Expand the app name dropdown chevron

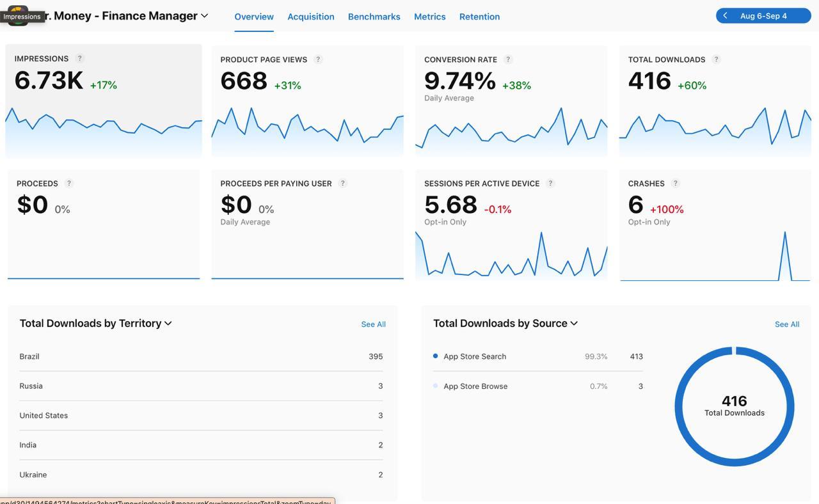[205, 16]
